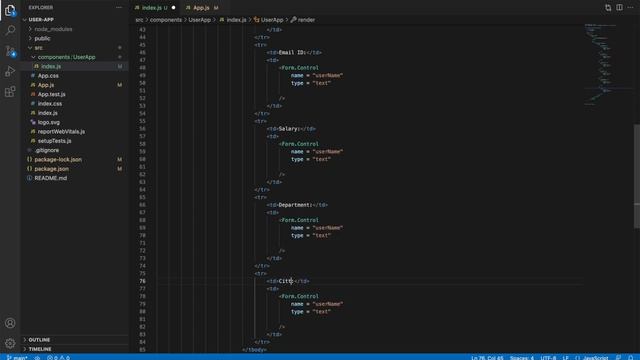Click the unsaved dot on index.js tab

click(173, 8)
